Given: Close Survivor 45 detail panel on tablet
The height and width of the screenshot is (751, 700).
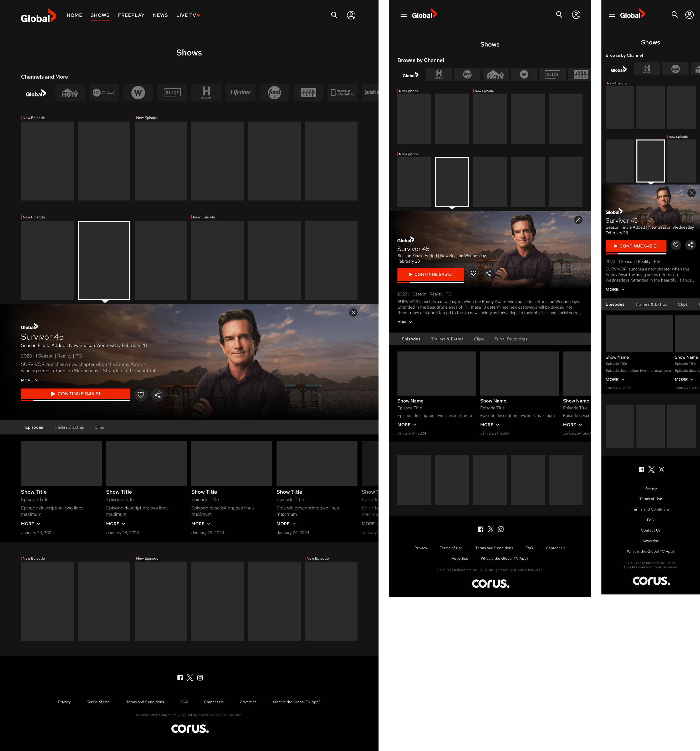Looking at the screenshot, I should [x=578, y=220].
